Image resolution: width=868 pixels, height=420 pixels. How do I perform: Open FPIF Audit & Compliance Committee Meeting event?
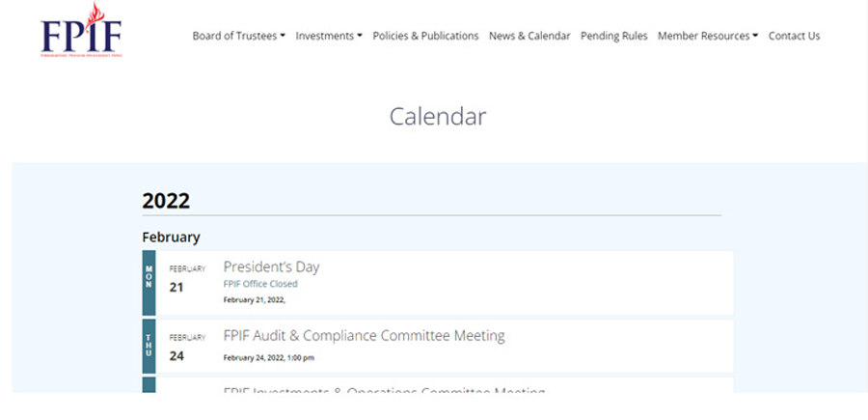coord(364,335)
